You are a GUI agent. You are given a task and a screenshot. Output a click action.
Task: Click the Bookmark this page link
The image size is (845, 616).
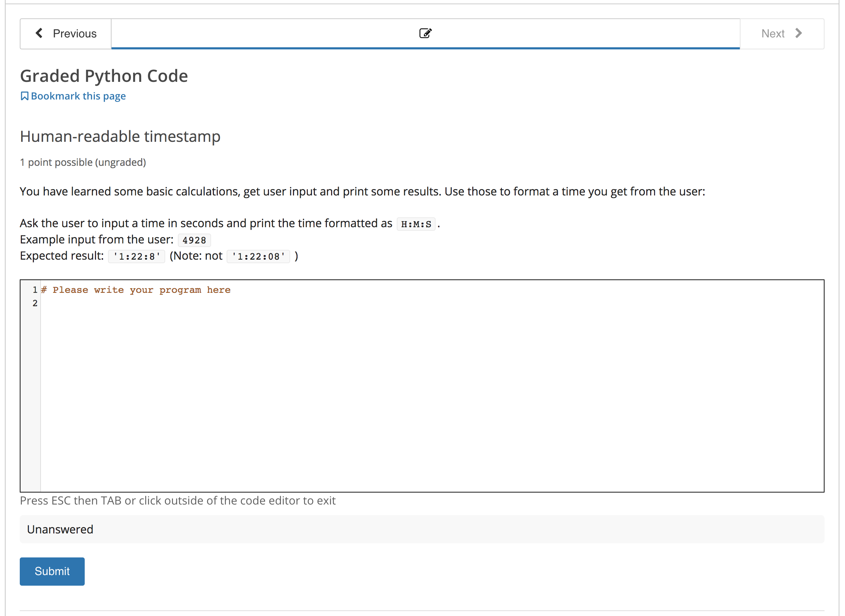(x=78, y=96)
